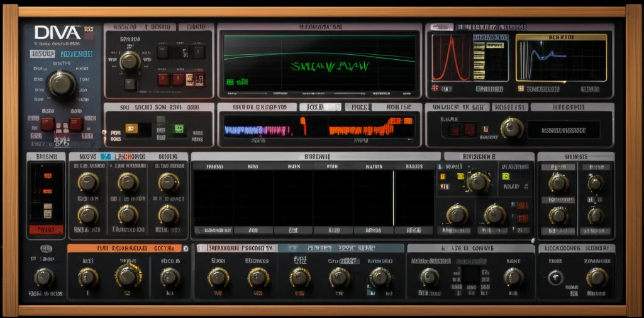The image size is (644, 318).
Task: Turn the bottom-left knob in the six-knob panel
Action: 88,214
